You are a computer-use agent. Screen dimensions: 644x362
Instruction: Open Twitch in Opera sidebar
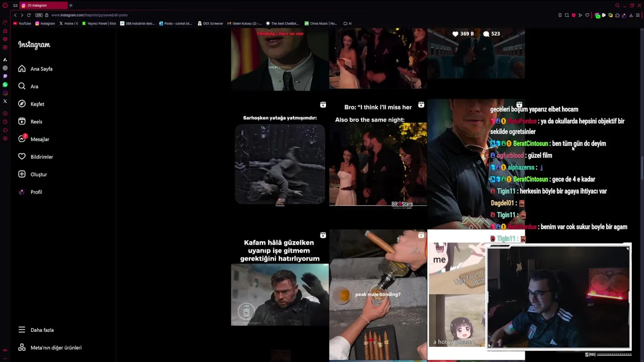[5, 76]
